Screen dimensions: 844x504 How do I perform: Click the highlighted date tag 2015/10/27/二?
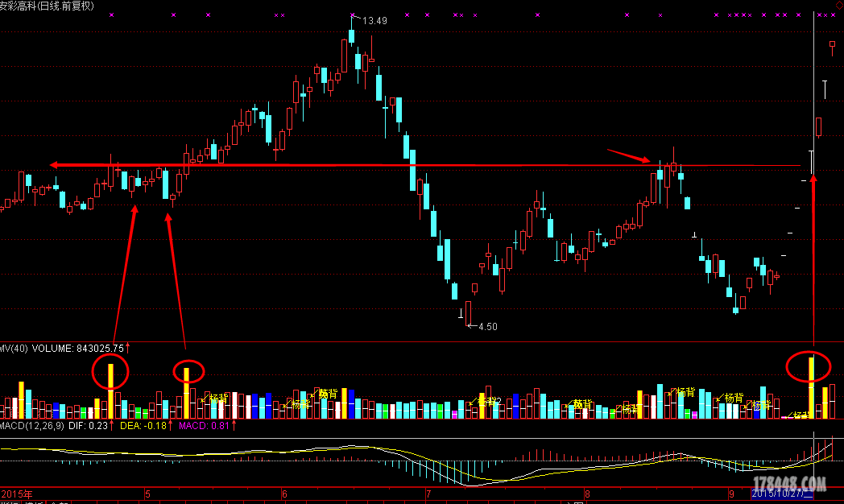782,494
